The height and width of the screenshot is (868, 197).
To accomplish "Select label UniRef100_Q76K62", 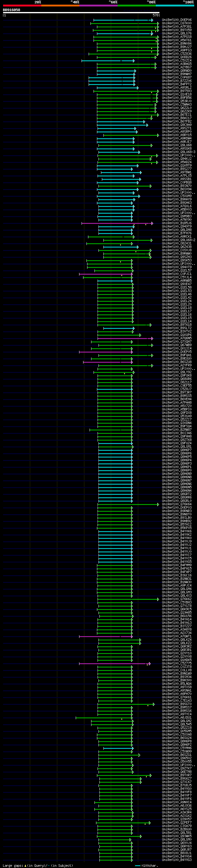I will (176, 599).
